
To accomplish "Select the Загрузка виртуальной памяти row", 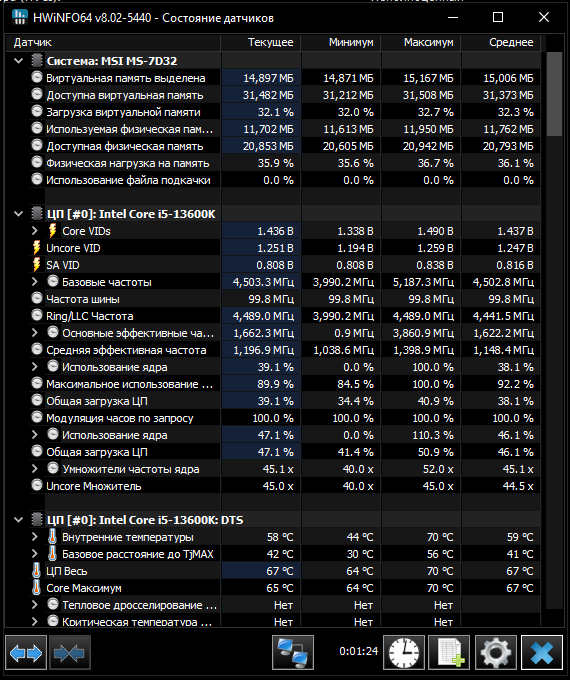I will pos(285,112).
